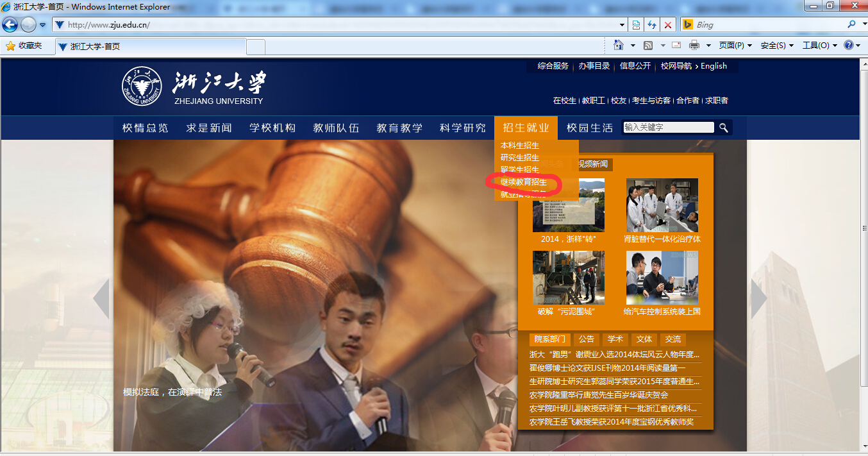Click the blue Help question mark icon
The height and width of the screenshot is (456, 868).
849,46
